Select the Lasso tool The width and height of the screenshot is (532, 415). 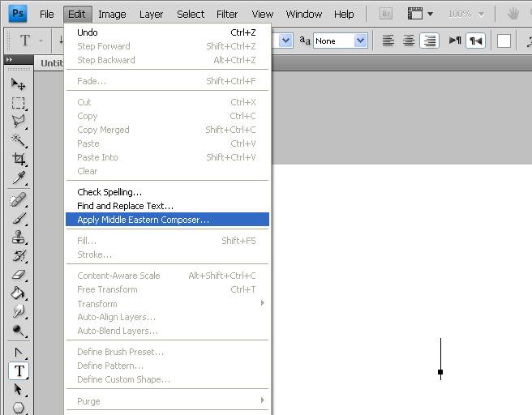pyautogui.click(x=19, y=122)
